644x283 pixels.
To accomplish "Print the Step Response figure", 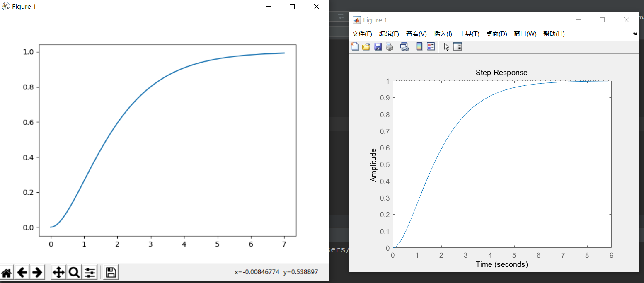I will (x=390, y=46).
